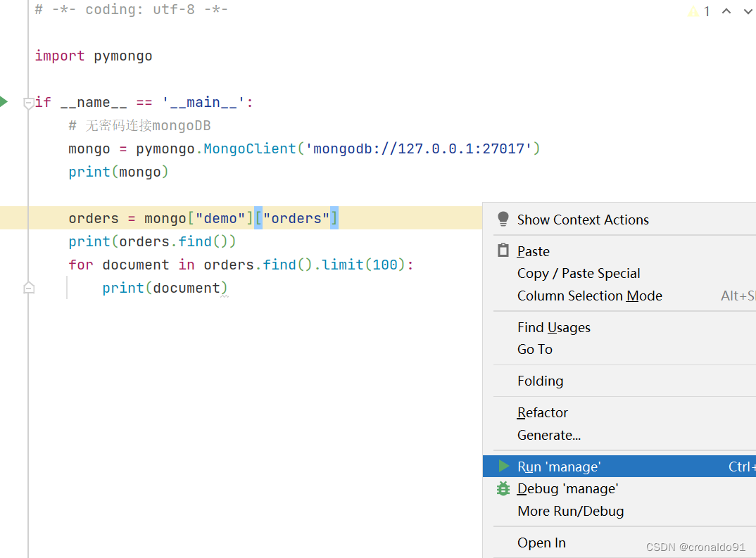Run 'manage' from the context menu
Screen dimensions: 756x558
point(619,467)
